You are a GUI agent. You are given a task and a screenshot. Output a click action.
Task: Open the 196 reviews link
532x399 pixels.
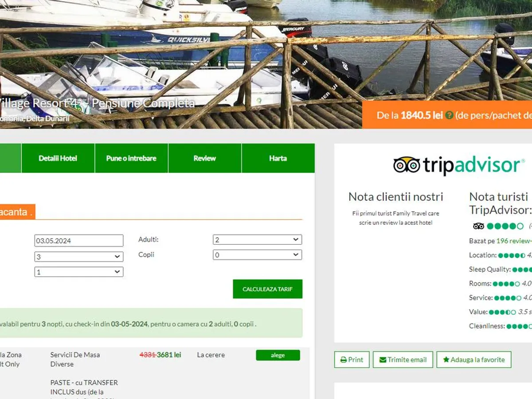coord(514,241)
